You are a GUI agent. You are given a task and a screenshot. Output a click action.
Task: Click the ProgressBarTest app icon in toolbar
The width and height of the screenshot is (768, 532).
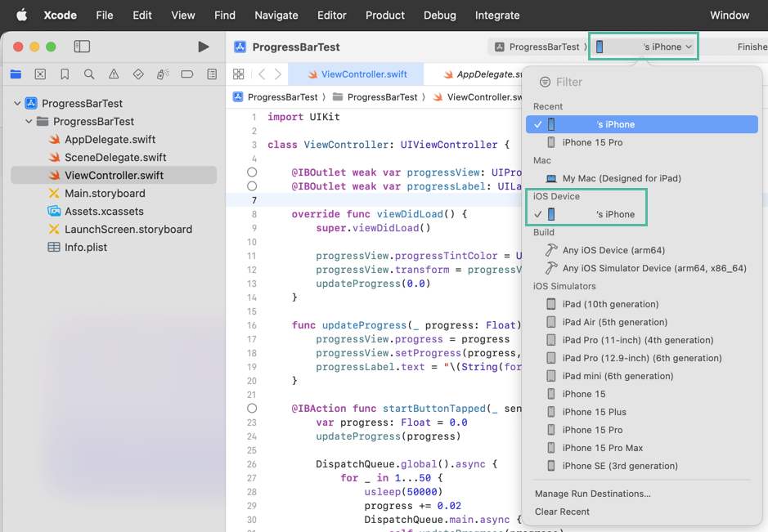(x=240, y=47)
